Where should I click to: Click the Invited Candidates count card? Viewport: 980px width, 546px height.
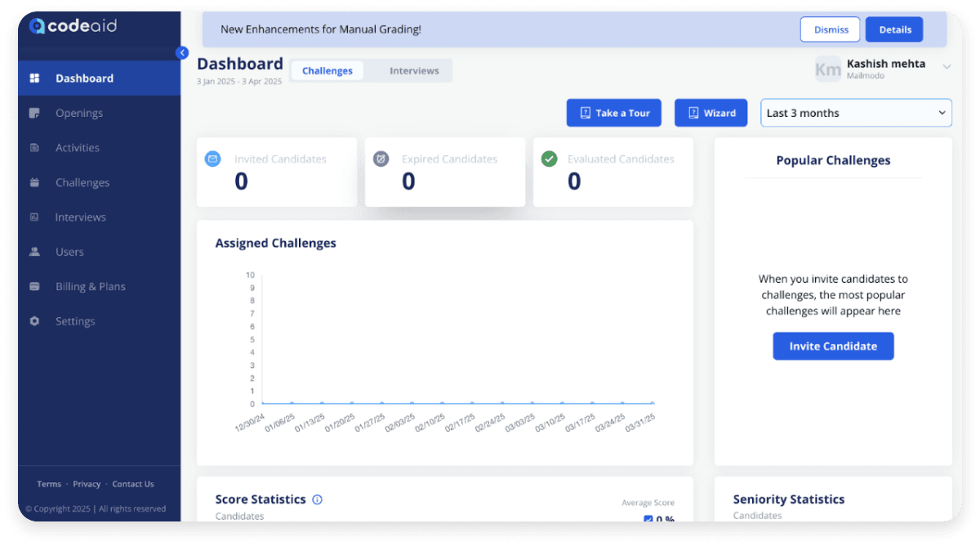point(277,172)
